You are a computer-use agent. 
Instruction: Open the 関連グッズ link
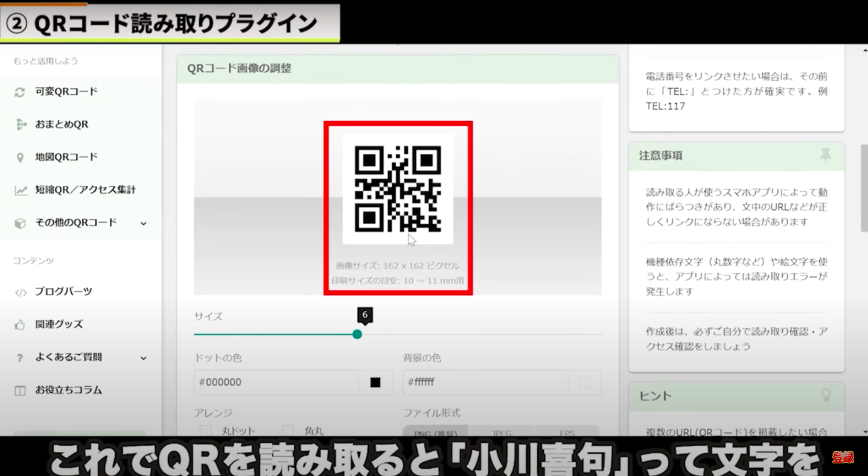tap(59, 325)
